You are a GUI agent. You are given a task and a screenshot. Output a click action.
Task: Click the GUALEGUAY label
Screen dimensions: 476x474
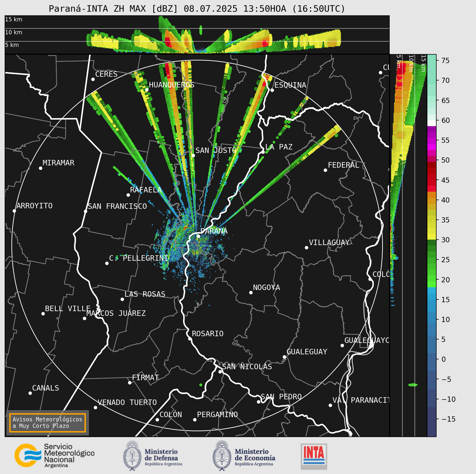(x=307, y=352)
